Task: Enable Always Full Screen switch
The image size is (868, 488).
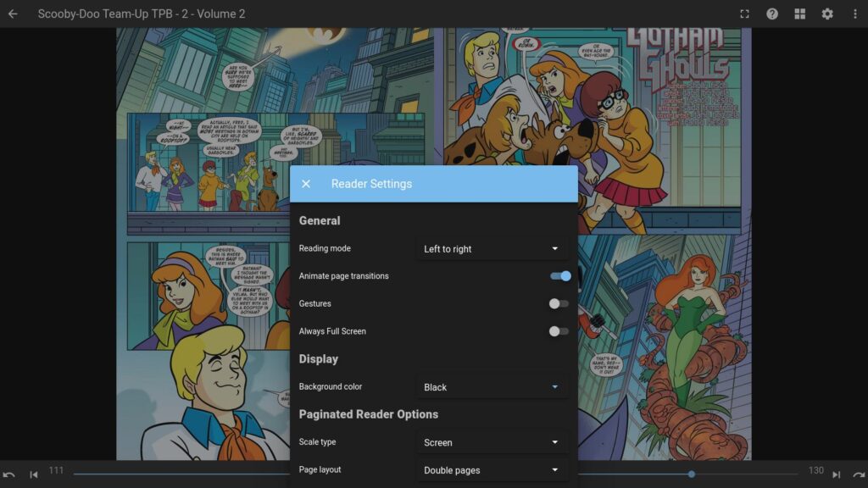Action: click(x=559, y=331)
